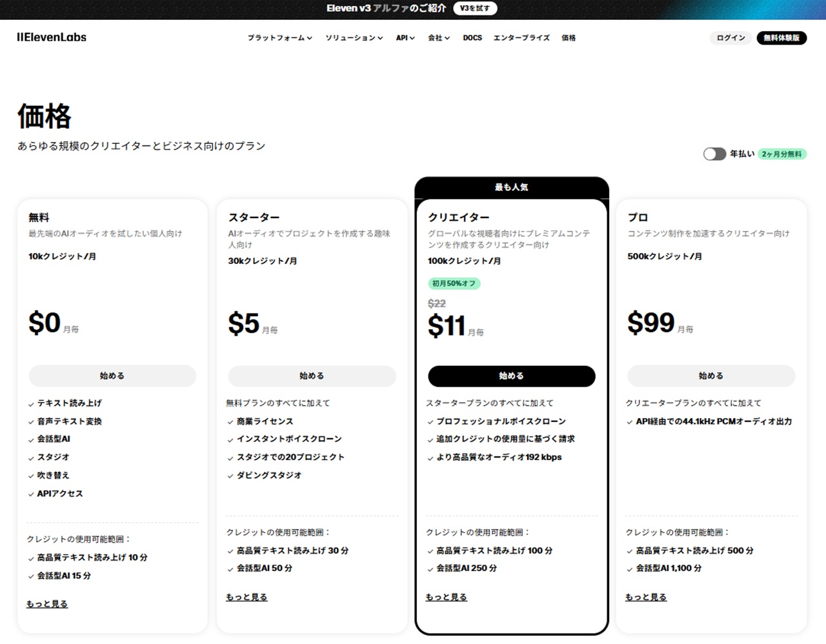Viewport: 826px width, 644px height.
Task: Open the API dropdown menu
Action: coord(405,38)
